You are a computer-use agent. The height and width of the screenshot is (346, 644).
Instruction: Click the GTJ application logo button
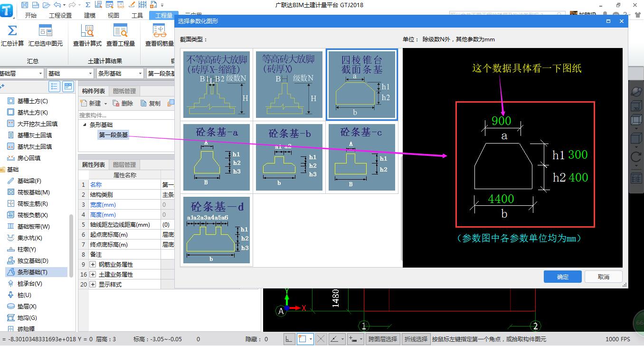7,11
